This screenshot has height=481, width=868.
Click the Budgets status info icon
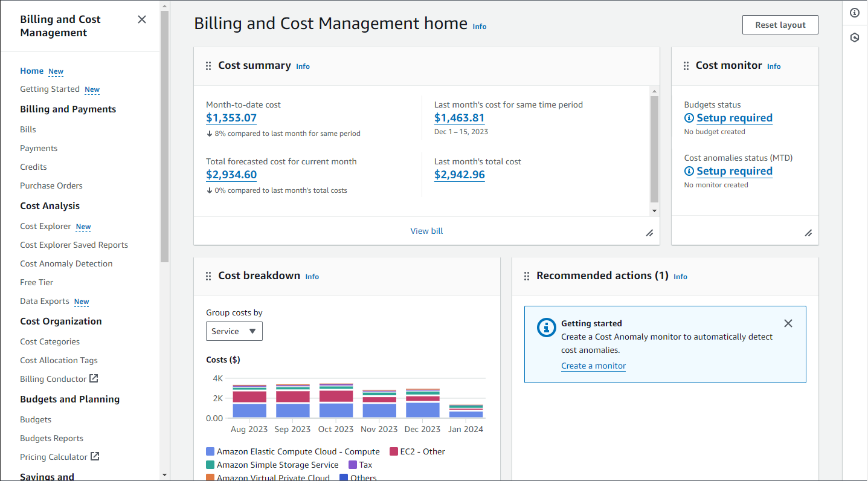(689, 118)
